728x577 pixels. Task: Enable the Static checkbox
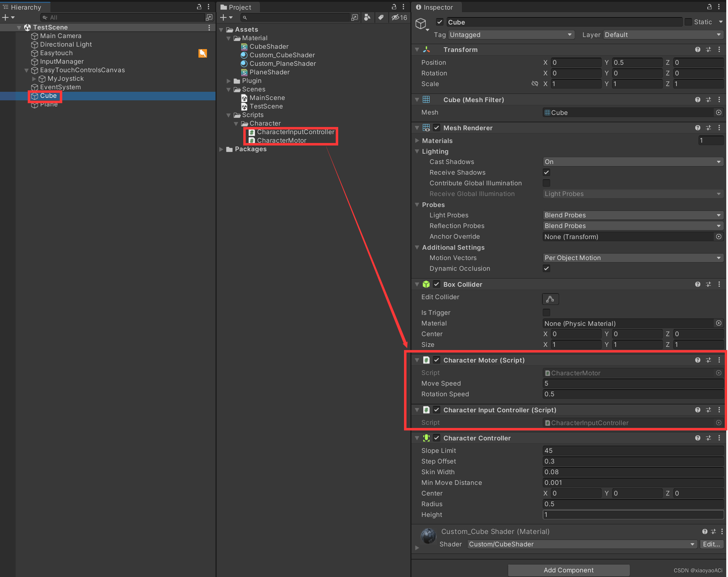point(689,22)
